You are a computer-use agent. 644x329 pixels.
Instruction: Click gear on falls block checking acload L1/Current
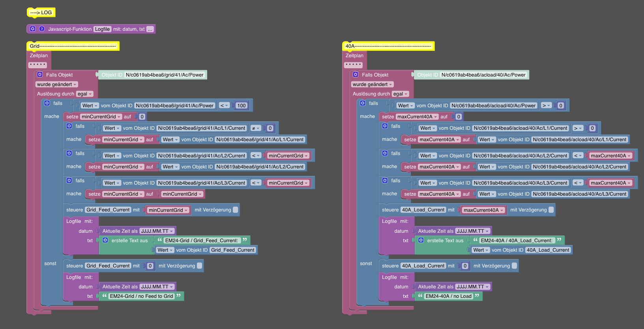[x=385, y=126]
